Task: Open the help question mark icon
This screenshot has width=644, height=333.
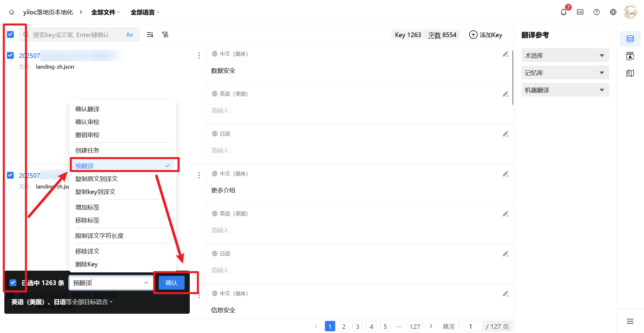Action: [x=597, y=12]
